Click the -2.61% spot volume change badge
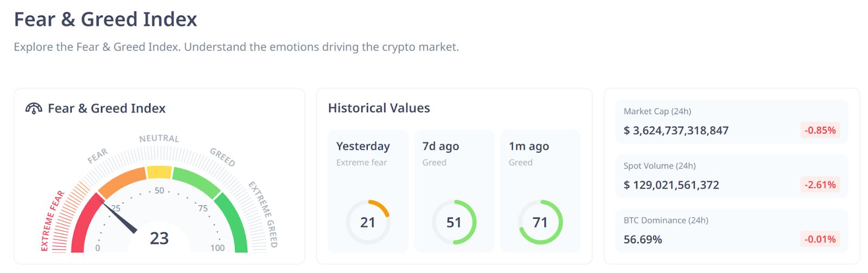The image size is (868, 273). [x=820, y=185]
